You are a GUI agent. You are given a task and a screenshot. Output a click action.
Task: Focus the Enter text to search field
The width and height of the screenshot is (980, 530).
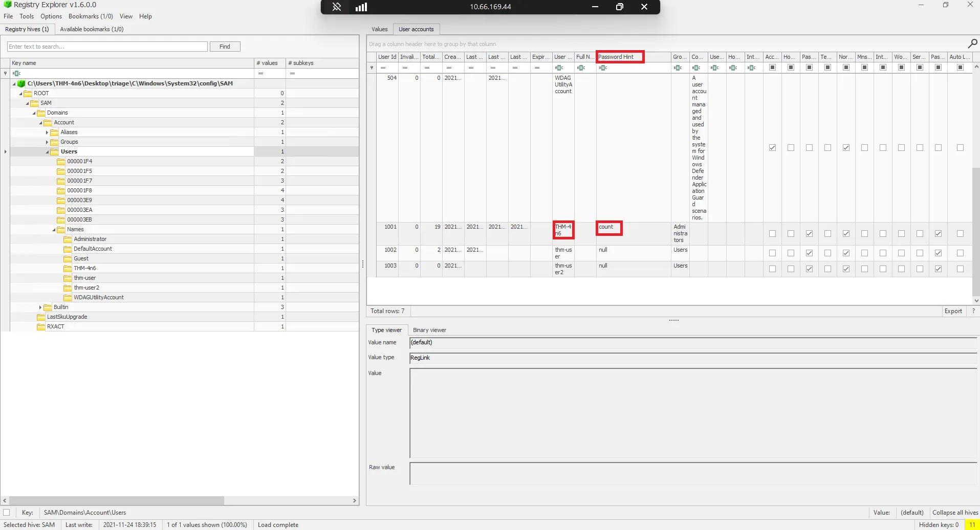click(x=107, y=47)
